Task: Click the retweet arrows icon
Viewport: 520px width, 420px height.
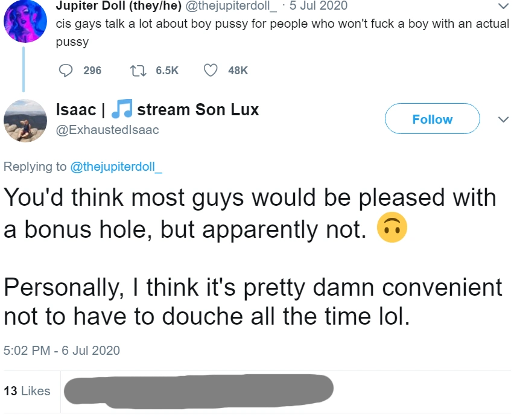Action: tap(137, 71)
